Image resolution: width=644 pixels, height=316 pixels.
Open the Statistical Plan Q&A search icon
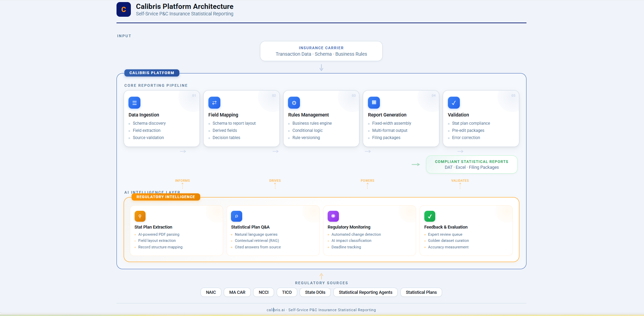click(236, 216)
